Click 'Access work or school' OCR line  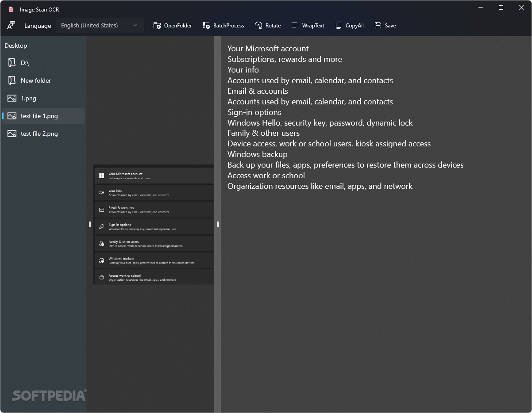point(266,176)
